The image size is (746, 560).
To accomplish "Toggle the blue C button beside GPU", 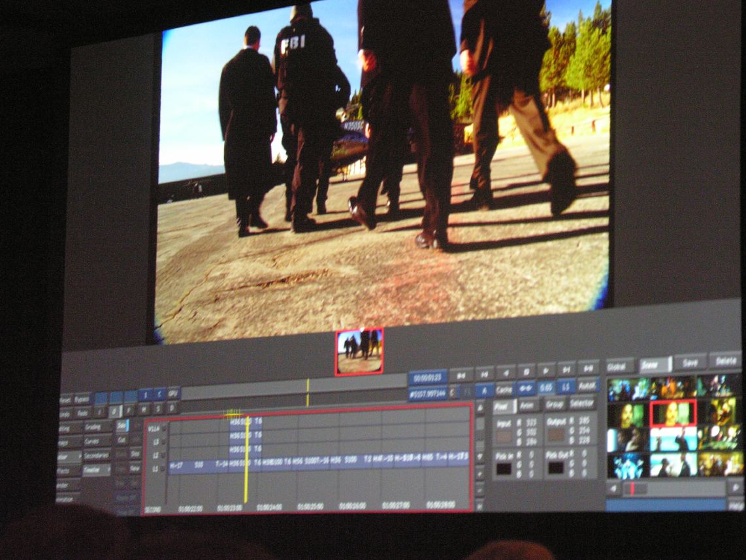I will point(159,395).
